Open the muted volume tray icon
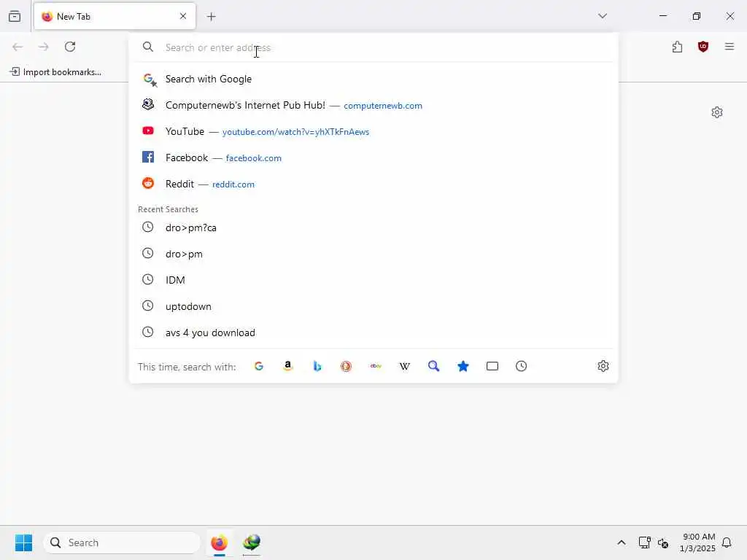This screenshot has height=560, width=747. pos(662,542)
